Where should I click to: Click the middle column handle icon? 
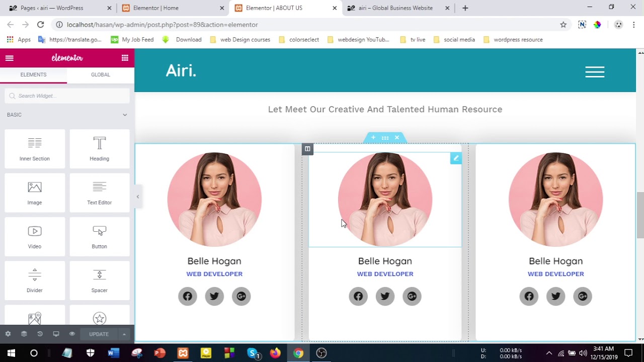pos(307,149)
